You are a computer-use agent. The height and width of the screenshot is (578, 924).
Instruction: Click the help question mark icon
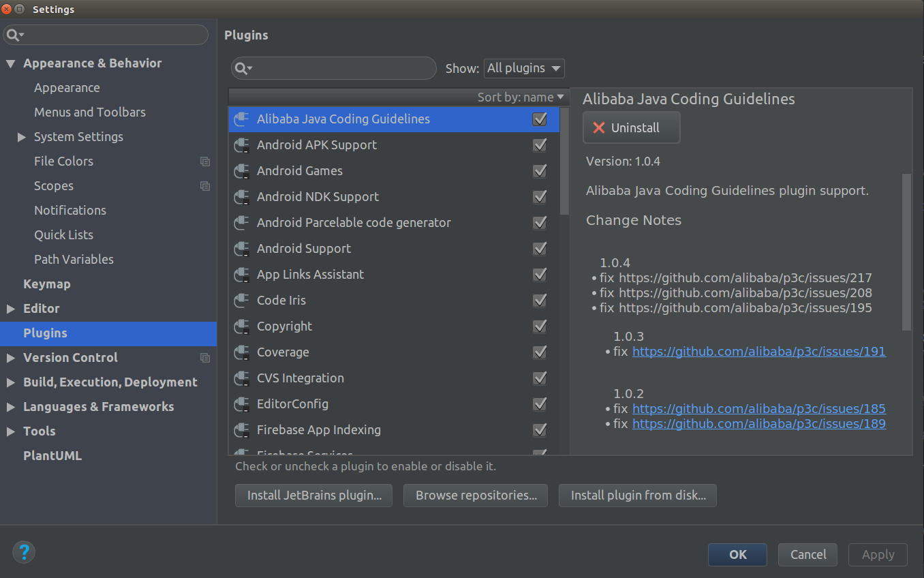coord(24,552)
